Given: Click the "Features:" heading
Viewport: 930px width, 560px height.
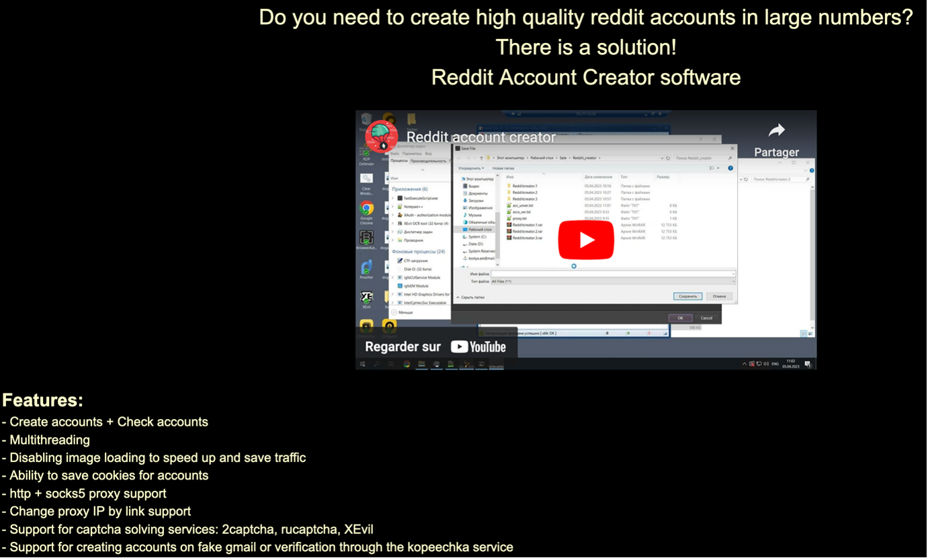Looking at the screenshot, I should [x=43, y=400].
